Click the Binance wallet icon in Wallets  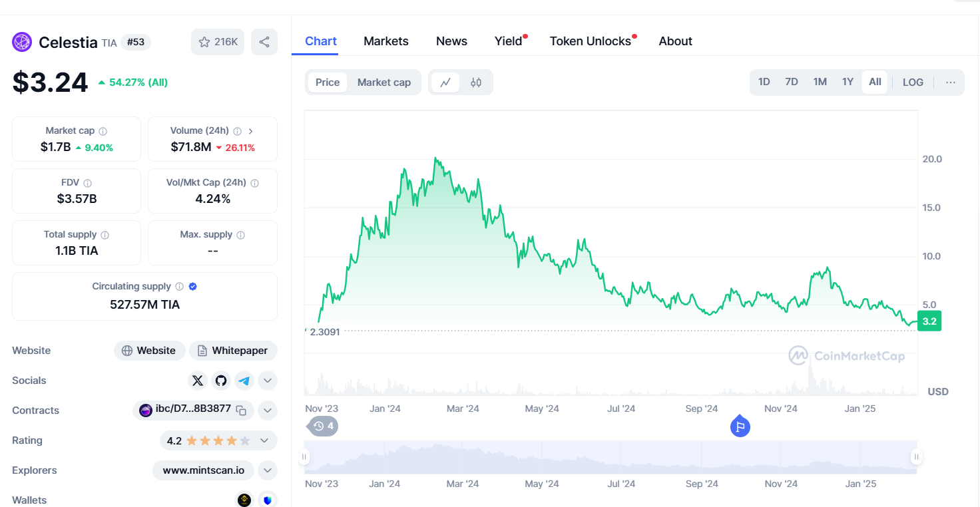(244, 500)
